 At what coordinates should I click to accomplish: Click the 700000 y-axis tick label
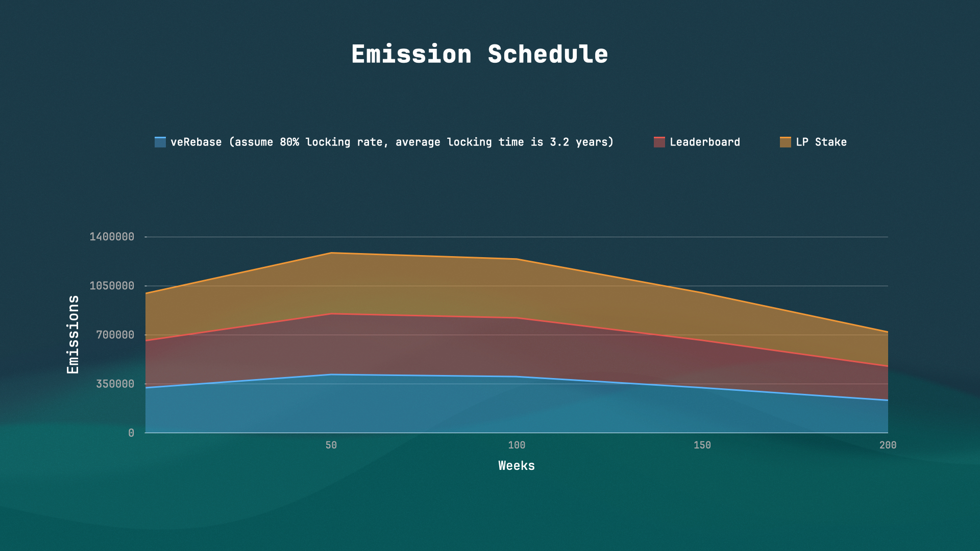pos(115,335)
